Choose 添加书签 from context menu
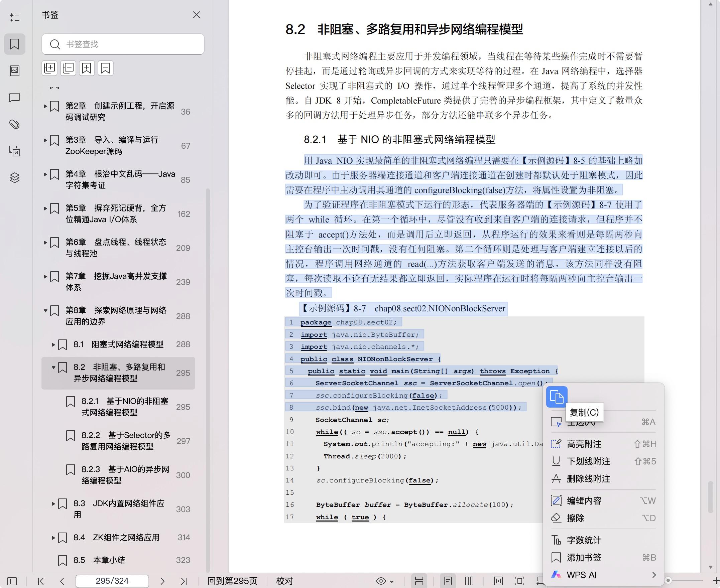Screen dimensions: 720x588 [x=603, y=558]
